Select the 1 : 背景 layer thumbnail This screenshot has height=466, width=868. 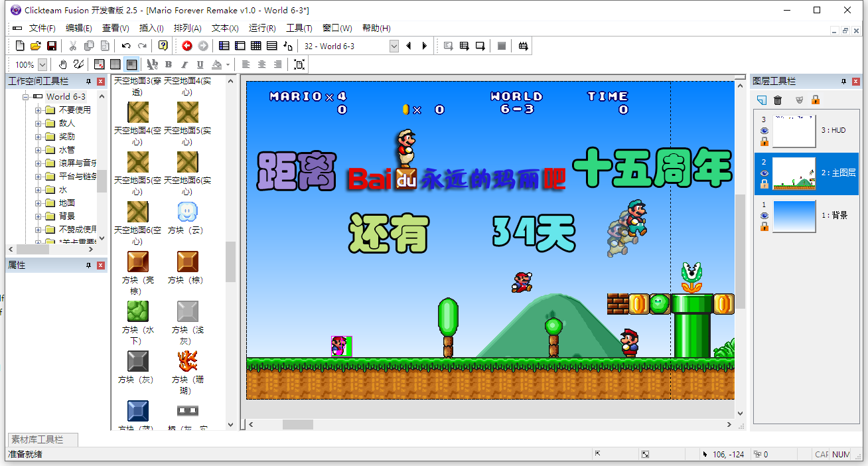point(794,216)
